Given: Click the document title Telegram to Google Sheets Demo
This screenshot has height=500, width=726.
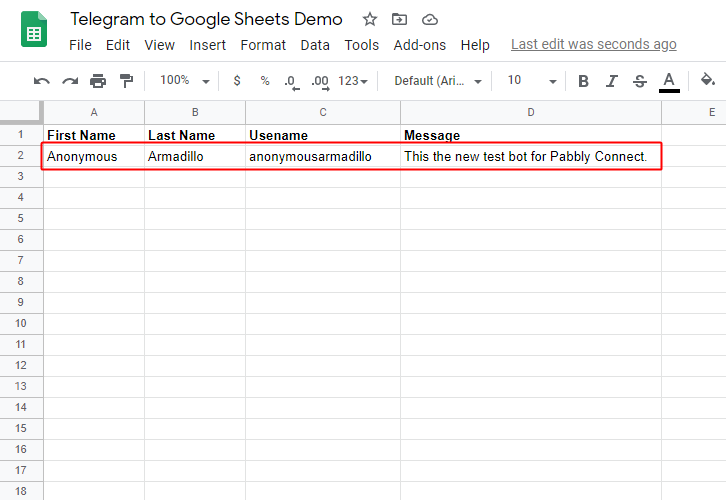Looking at the screenshot, I should [x=206, y=19].
